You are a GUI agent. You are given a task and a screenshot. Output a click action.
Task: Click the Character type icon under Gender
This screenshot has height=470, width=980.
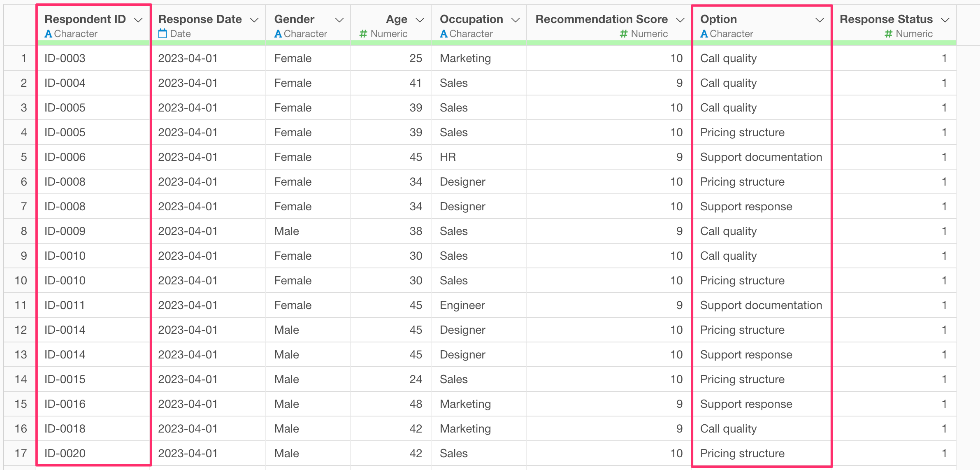(278, 34)
